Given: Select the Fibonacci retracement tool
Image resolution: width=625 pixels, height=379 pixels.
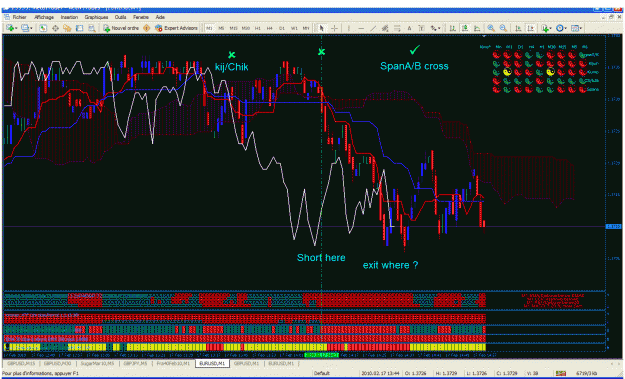Looking at the screenshot, I should pos(397,28).
